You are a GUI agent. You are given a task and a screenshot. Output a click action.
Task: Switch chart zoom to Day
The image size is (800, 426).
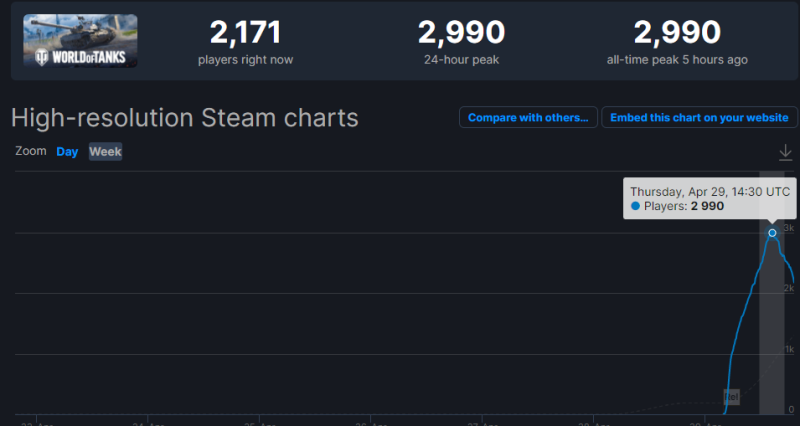67,152
